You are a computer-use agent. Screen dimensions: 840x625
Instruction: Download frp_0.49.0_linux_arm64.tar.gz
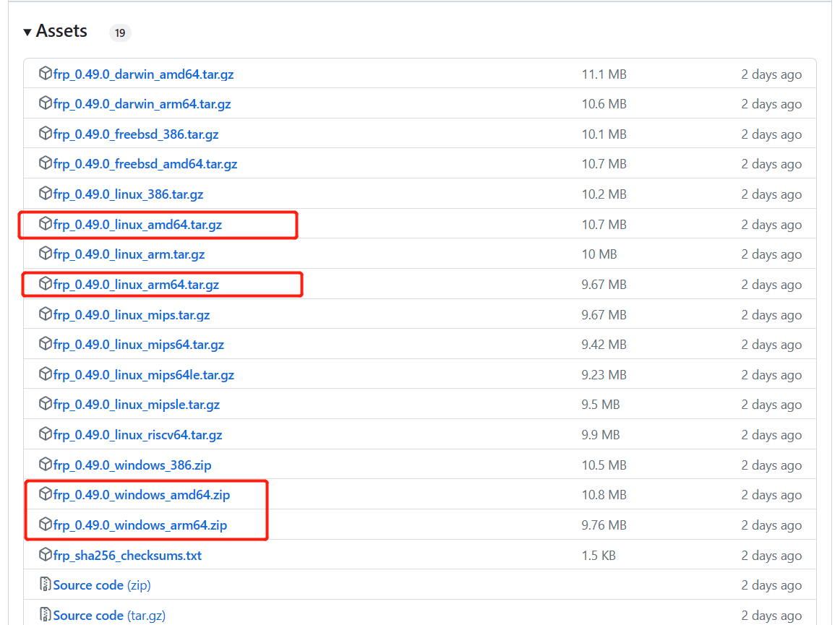(136, 285)
